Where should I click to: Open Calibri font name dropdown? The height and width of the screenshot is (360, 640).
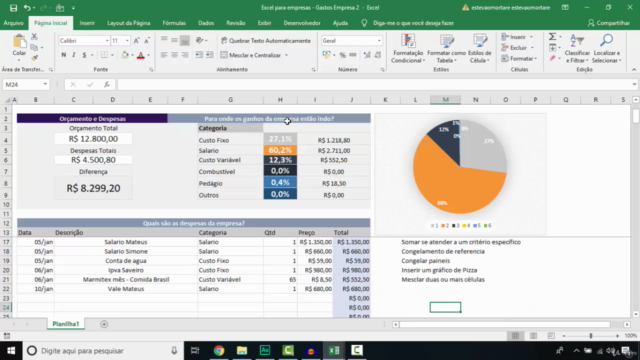coord(107,41)
